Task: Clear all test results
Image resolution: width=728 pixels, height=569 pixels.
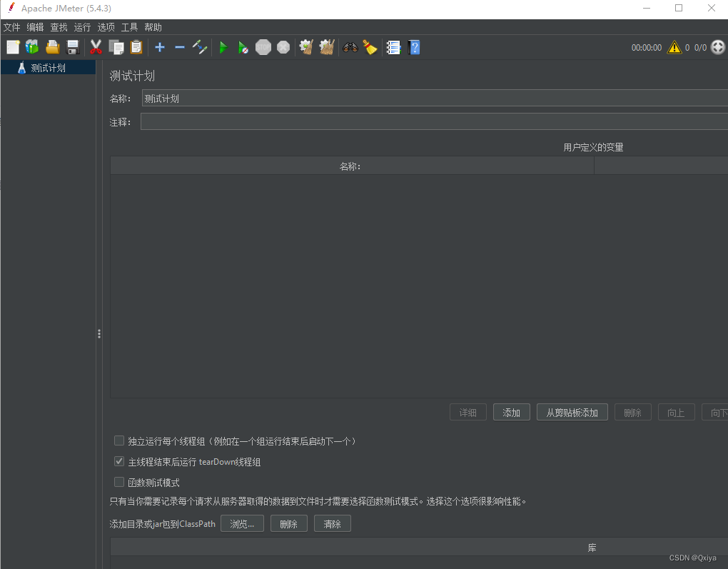Action: tap(326, 47)
